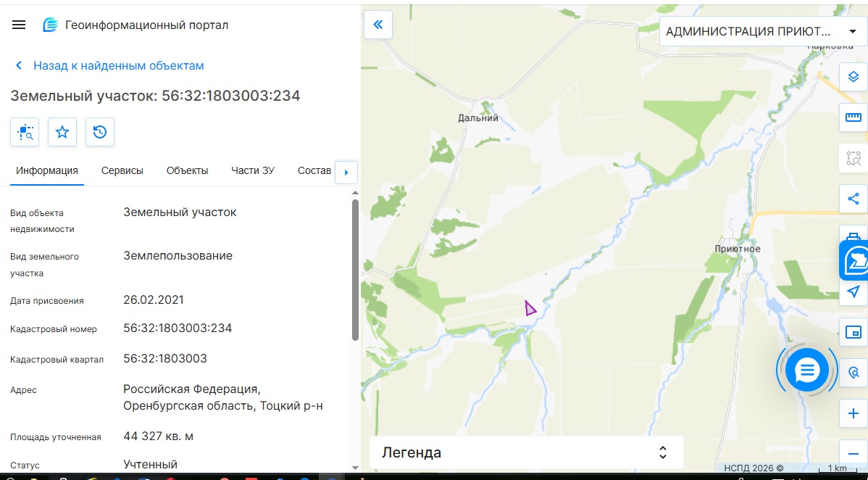This screenshot has height=480, width=868.
Task: Click the share map icon
Action: pyautogui.click(x=854, y=199)
